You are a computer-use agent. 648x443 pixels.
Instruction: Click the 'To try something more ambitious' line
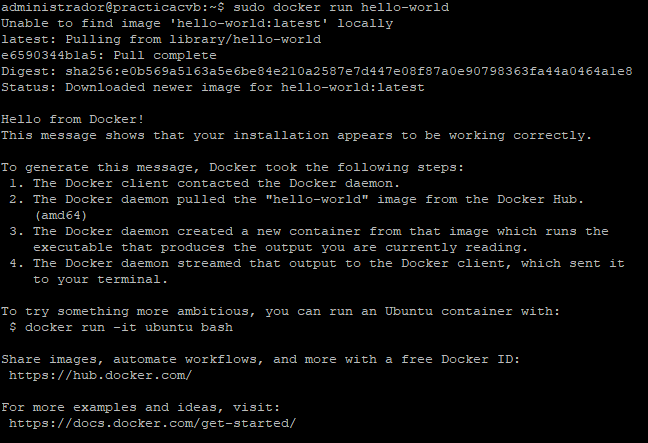point(281,311)
